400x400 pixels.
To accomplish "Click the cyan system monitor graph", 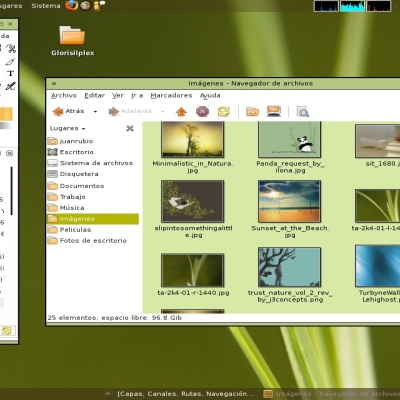I will (352, 6).
